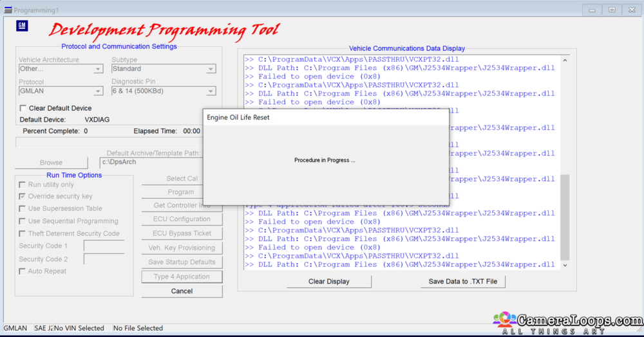Click the Cancel button
Image resolution: width=644 pixels, height=337 pixels.
coord(182,291)
